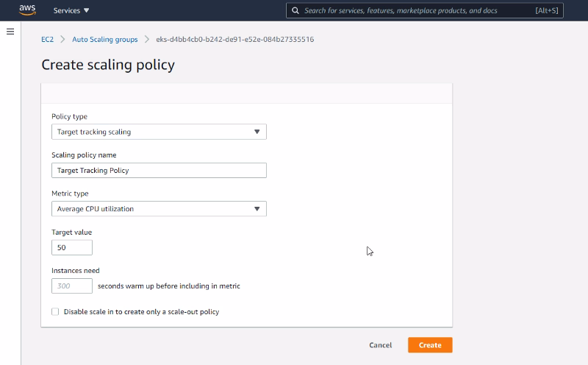Image resolution: width=588 pixels, height=365 pixels.
Task: Open the hamburger side navigation menu
Action: 10,32
